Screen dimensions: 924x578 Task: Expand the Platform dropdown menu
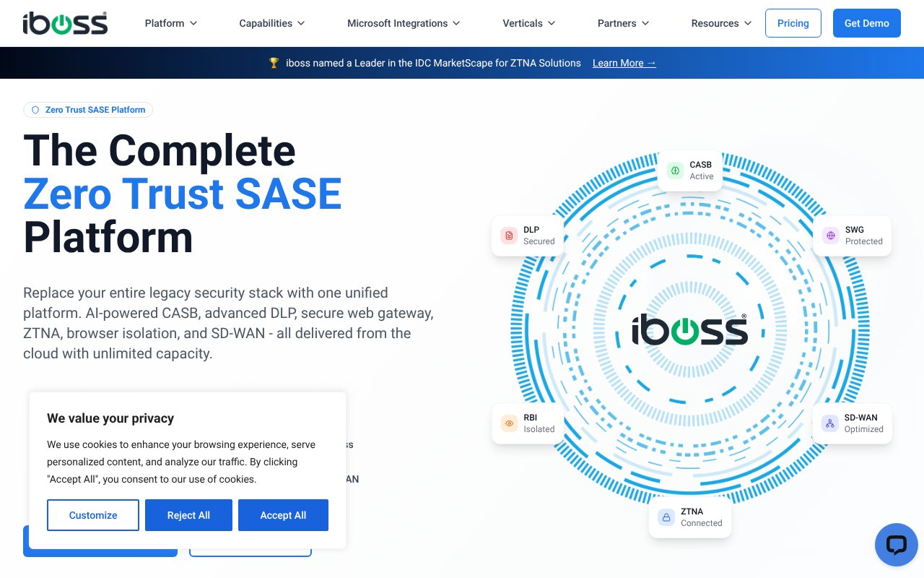point(171,23)
